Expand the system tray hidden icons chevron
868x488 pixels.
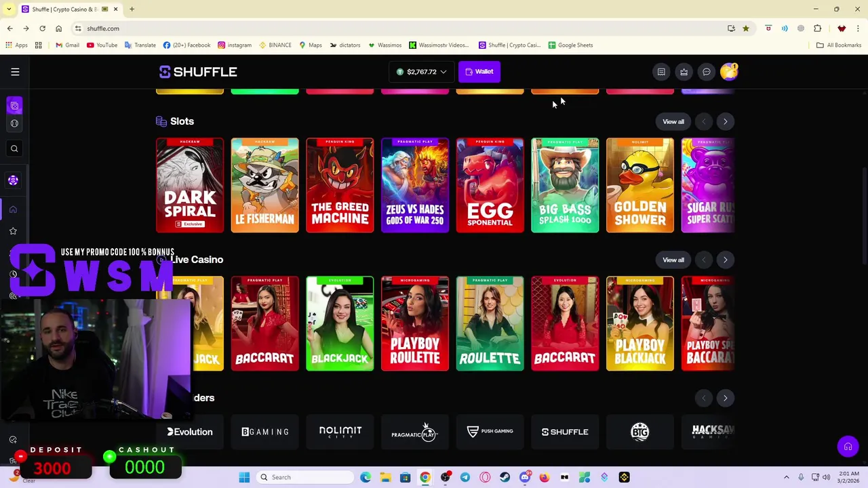click(787, 477)
